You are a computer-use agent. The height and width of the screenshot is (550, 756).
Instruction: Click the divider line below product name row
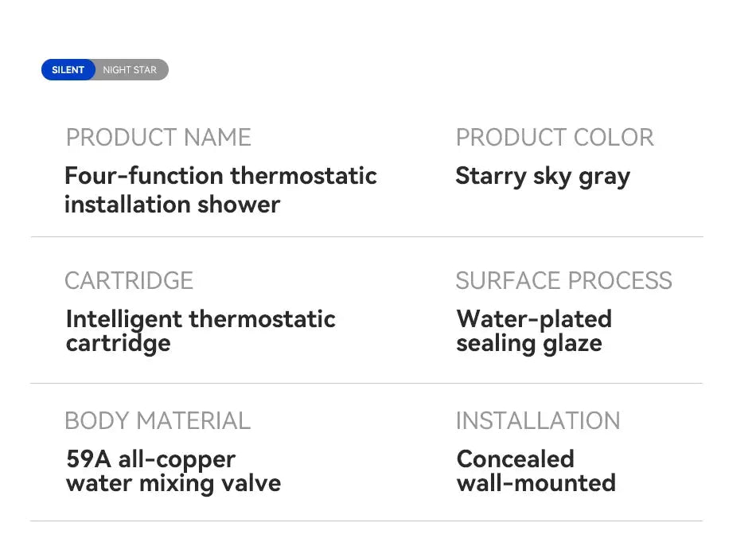tap(366, 236)
